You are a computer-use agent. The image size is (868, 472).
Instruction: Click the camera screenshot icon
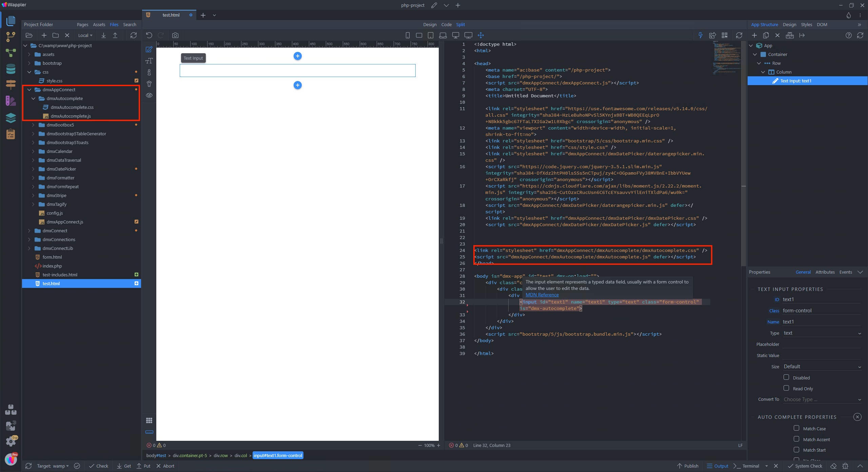click(175, 35)
